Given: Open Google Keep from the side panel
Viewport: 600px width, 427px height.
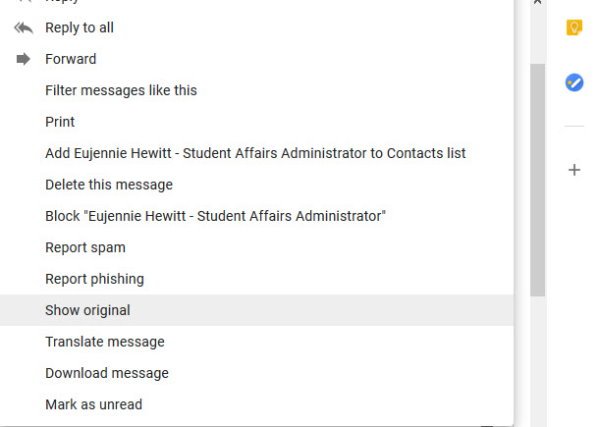Looking at the screenshot, I should click(574, 28).
